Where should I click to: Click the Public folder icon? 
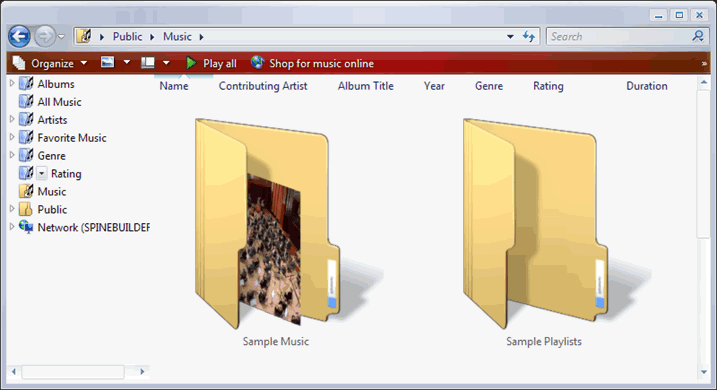26,209
